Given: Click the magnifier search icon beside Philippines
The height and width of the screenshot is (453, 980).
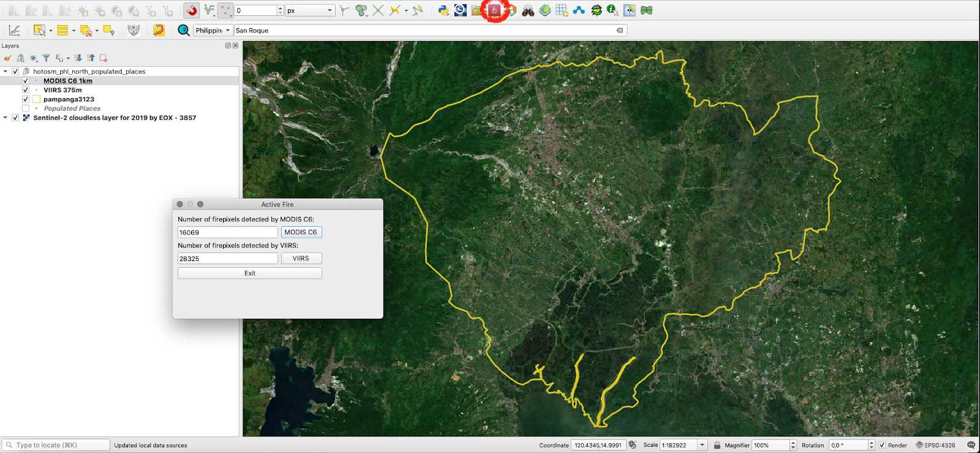Looking at the screenshot, I should click(x=183, y=30).
